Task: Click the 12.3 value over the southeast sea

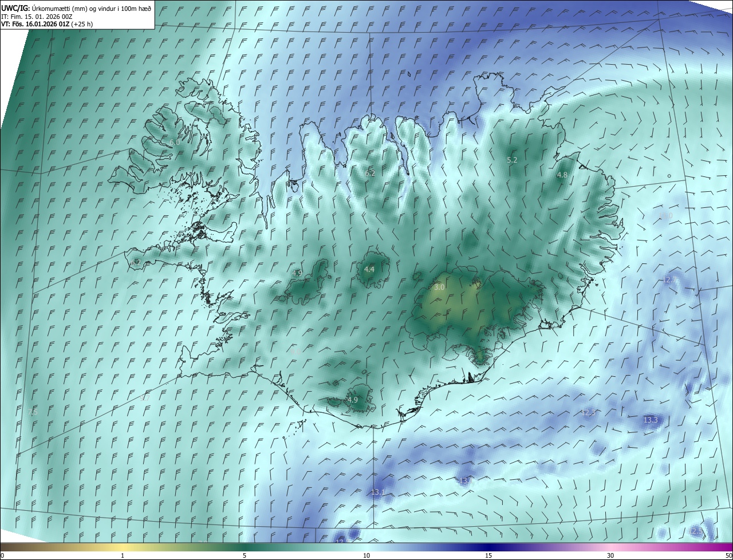Action: tap(588, 412)
